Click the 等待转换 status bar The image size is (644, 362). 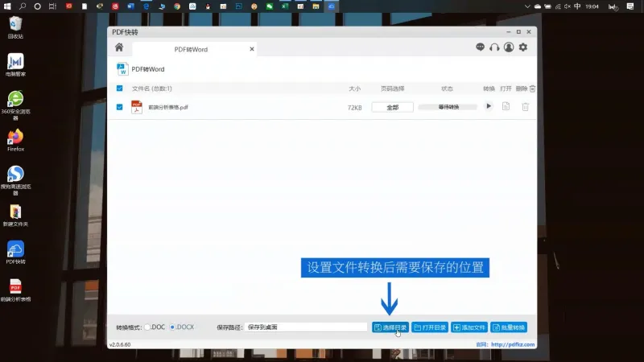[448, 107]
